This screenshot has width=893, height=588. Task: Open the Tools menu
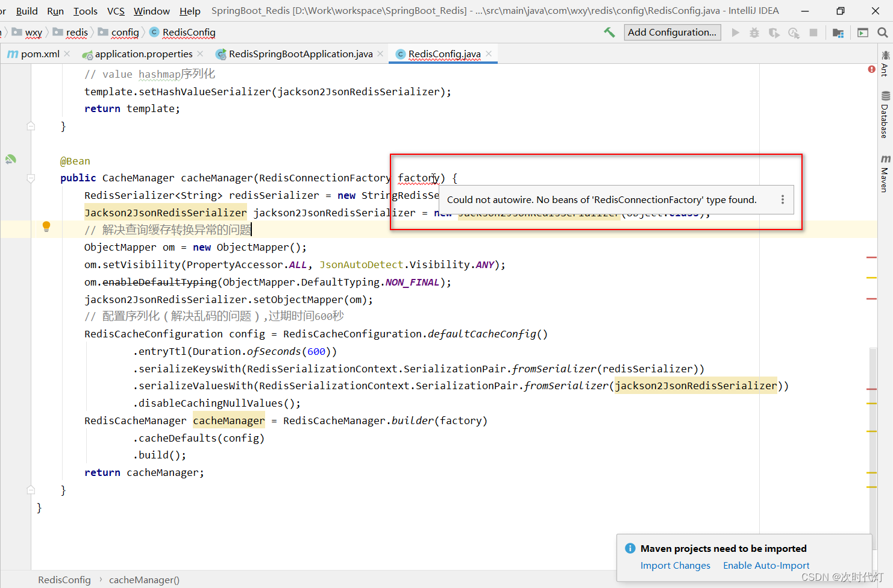85,10
